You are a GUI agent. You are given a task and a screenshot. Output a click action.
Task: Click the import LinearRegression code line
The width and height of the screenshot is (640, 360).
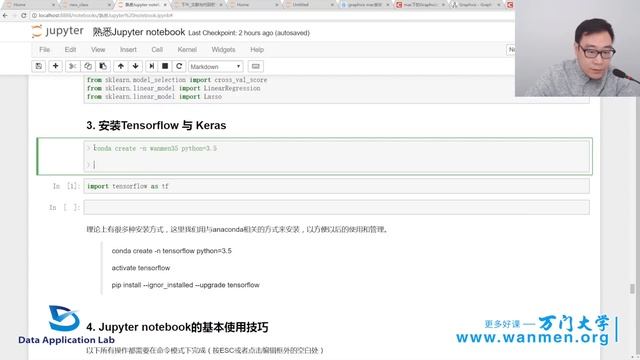click(x=173, y=88)
